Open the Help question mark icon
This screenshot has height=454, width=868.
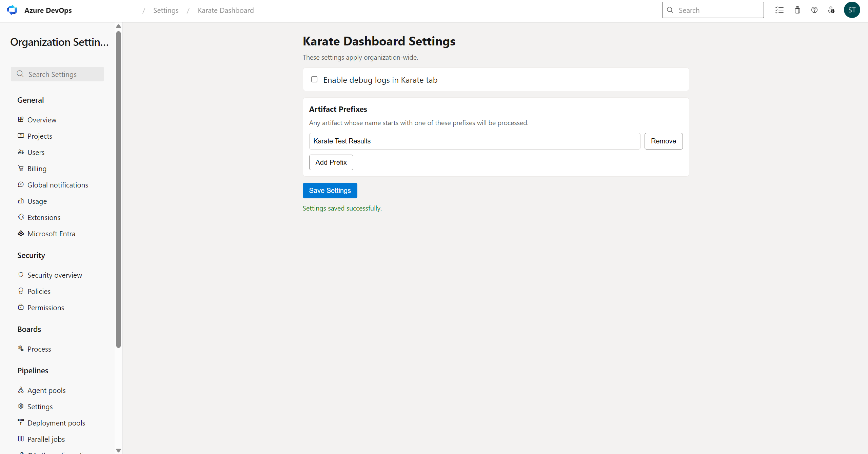pos(814,10)
